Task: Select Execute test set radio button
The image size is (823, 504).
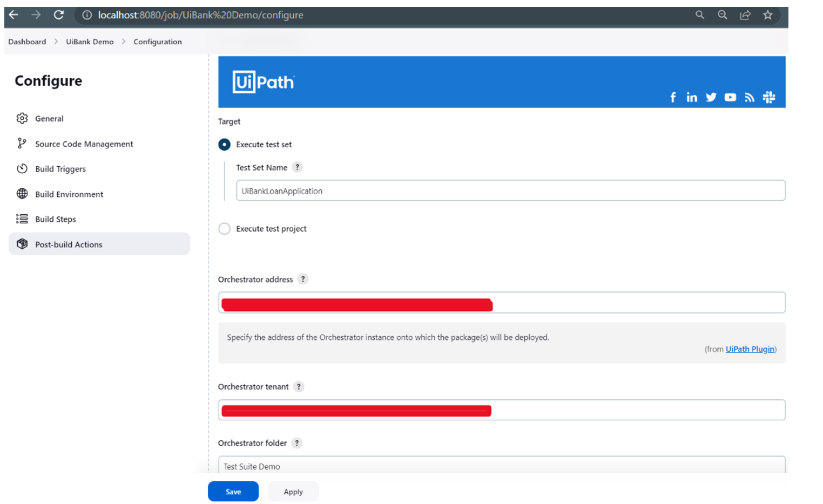Action: 224,145
